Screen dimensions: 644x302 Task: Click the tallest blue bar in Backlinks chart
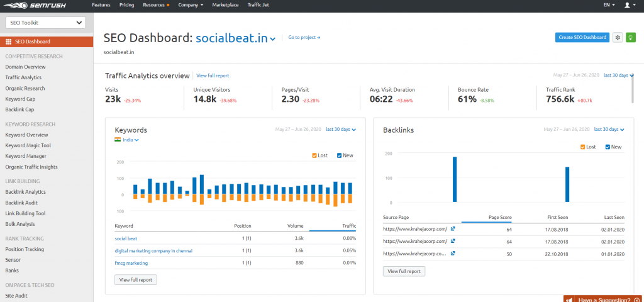point(455,179)
